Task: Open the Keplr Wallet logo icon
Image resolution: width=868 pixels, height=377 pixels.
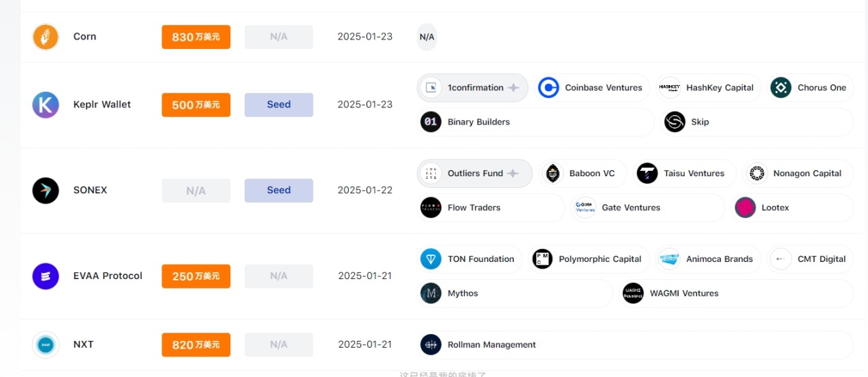Action: (46, 105)
